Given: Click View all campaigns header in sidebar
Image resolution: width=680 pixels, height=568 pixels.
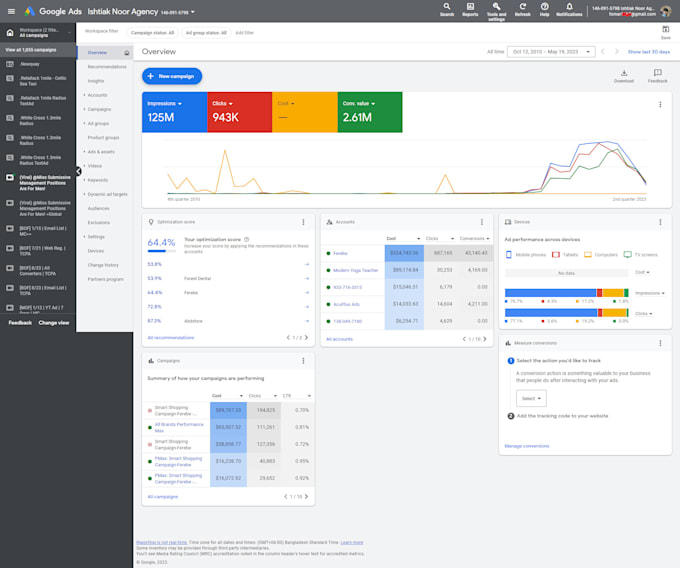Looking at the screenshot, I should point(38,50).
